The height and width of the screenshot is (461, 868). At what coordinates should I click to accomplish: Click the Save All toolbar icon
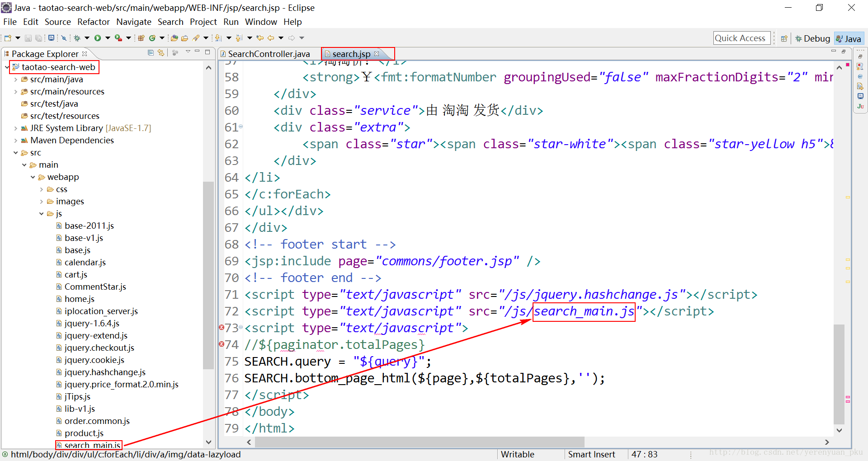(38, 38)
